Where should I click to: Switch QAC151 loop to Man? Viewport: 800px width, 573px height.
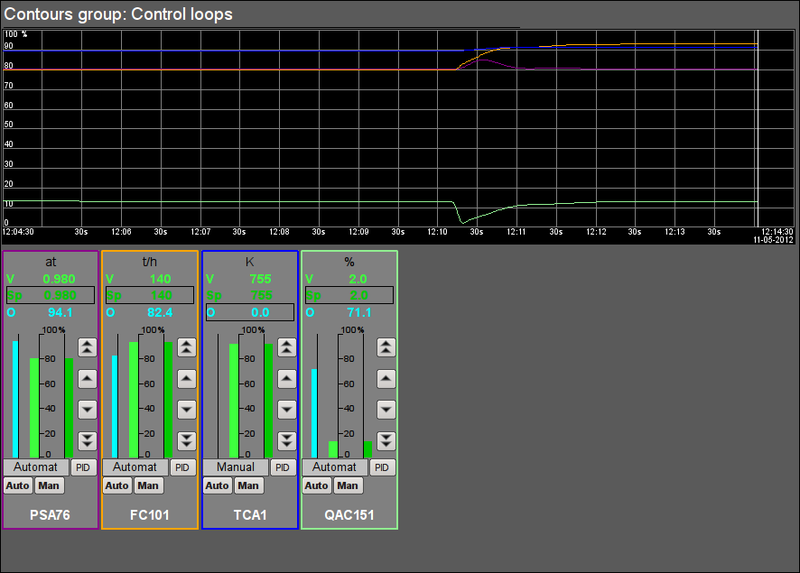click(x=348, y=485)
